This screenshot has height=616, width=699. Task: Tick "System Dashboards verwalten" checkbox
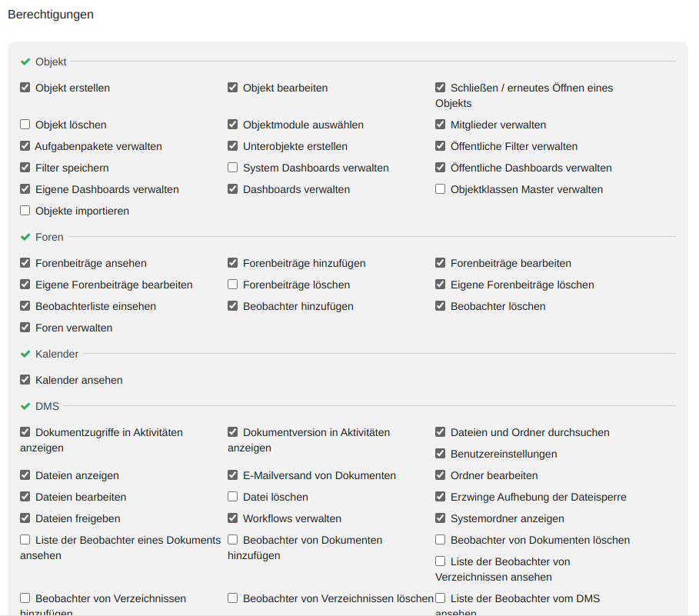(x=233, y=168)
